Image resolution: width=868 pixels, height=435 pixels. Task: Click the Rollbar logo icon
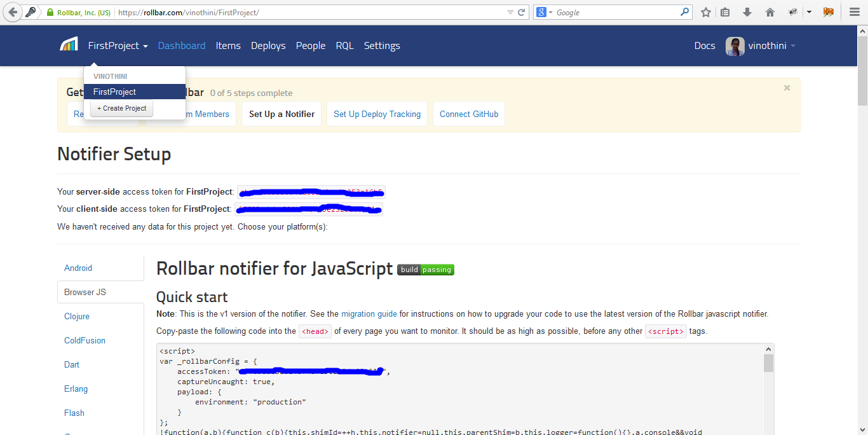pos(69,45)
